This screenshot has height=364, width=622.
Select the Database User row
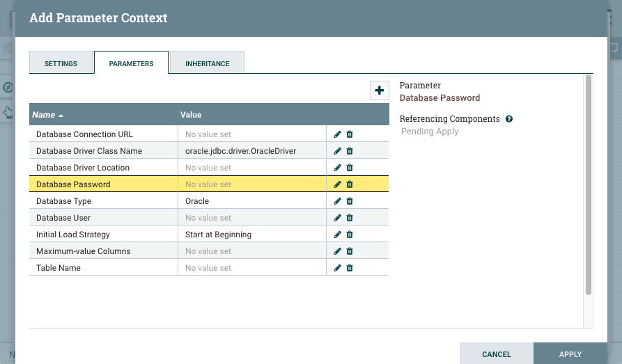(103, 218)
